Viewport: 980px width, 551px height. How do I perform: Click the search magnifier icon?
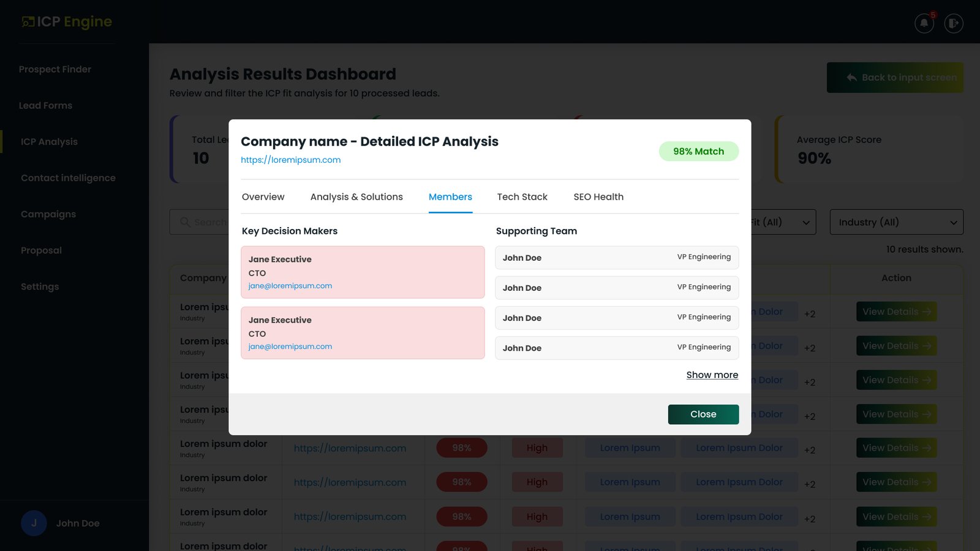[184, 222]
